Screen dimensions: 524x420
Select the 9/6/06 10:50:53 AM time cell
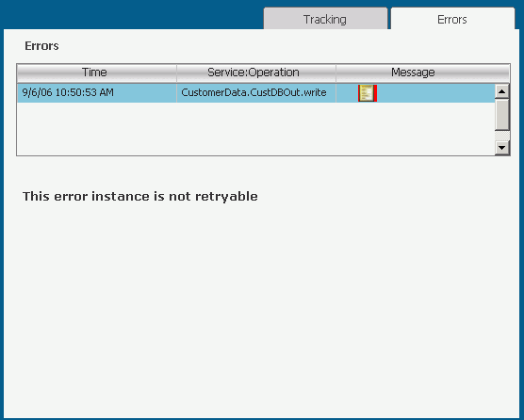click(x=97, y=93)
